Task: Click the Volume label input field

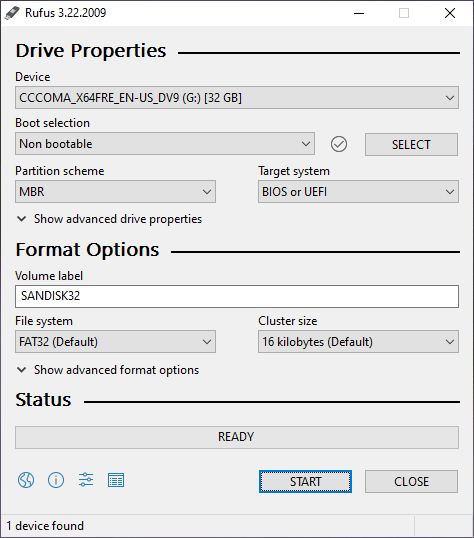Action: [x=237, y=296]
